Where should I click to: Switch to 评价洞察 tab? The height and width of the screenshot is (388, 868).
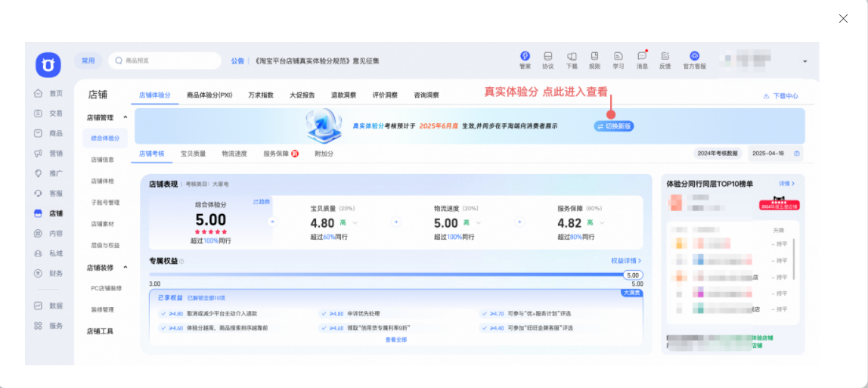coord(386,95)
